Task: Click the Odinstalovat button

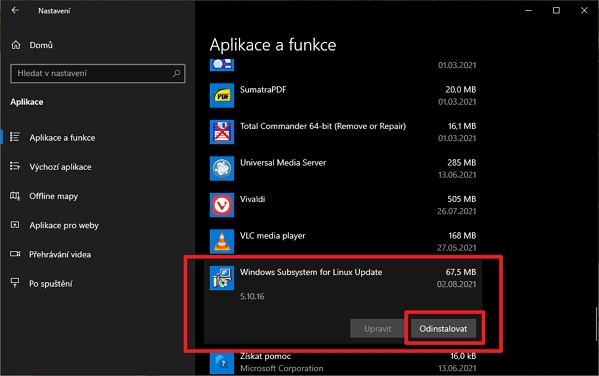Action: pos(443,329)
